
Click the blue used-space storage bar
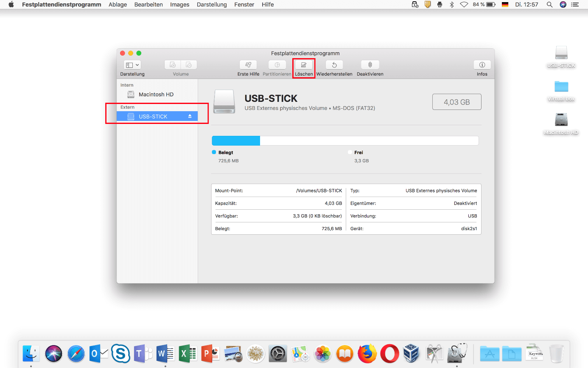tap(236, 141)
